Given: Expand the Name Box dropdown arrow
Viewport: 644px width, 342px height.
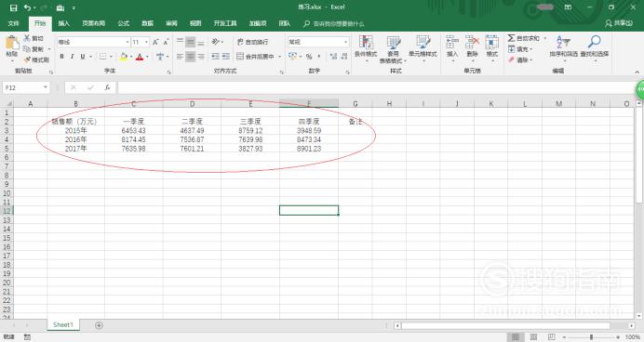Looking at the screenshot, I should pos(46,87).
